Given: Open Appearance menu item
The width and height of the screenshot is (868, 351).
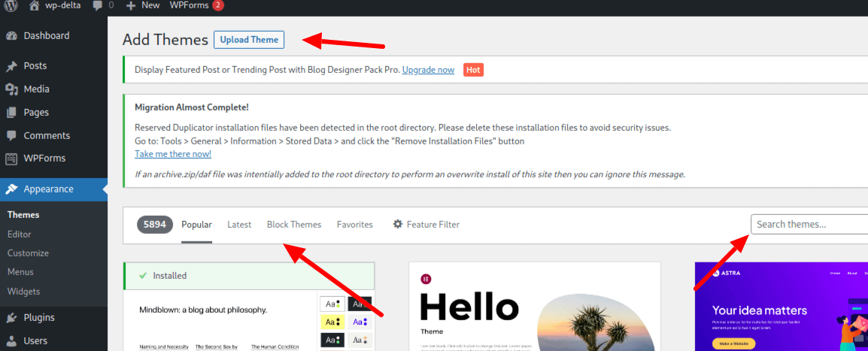Looking at the screenshot, I should pyautogui.click(x=53, y=189).
